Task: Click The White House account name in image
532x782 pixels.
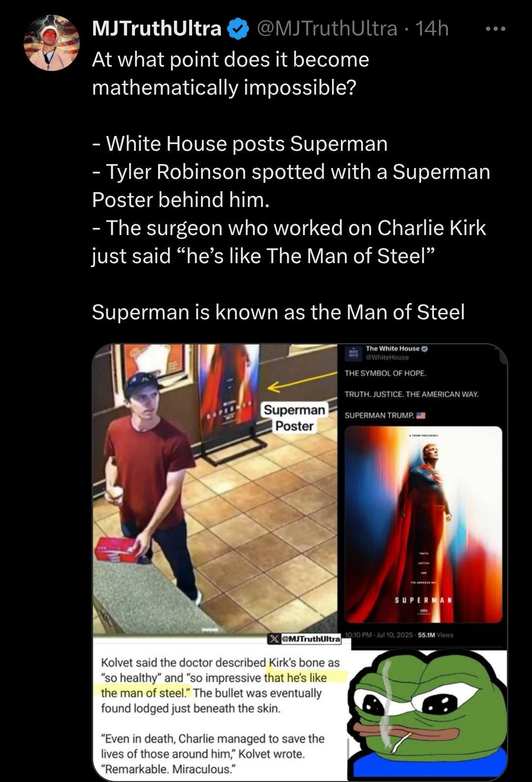Action: point(392,348)
